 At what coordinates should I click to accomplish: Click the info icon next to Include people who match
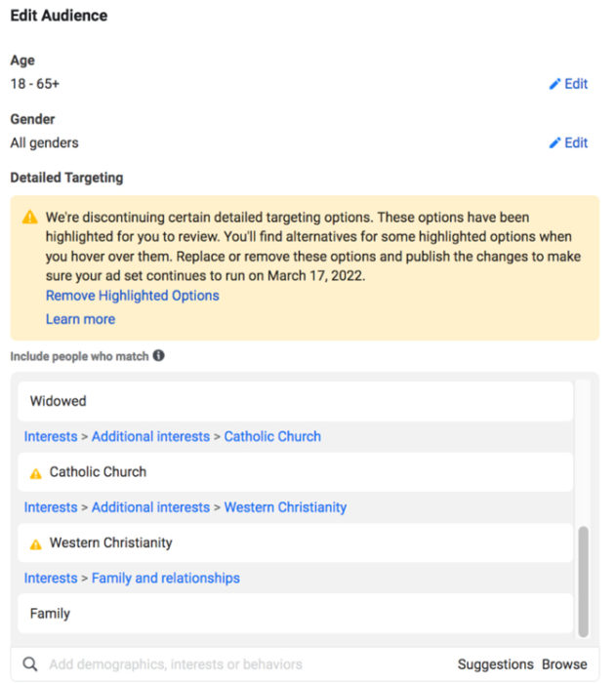pos(159,356)
